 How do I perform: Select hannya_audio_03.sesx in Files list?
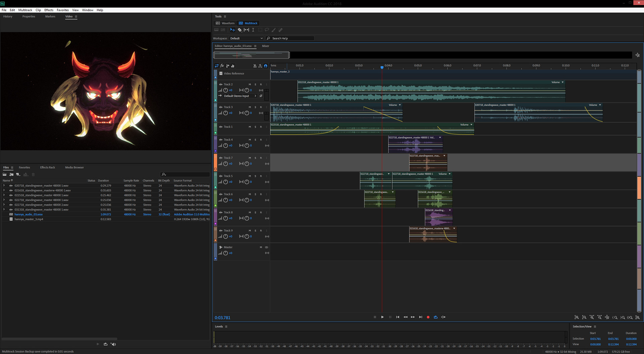(x=29, y=214)
